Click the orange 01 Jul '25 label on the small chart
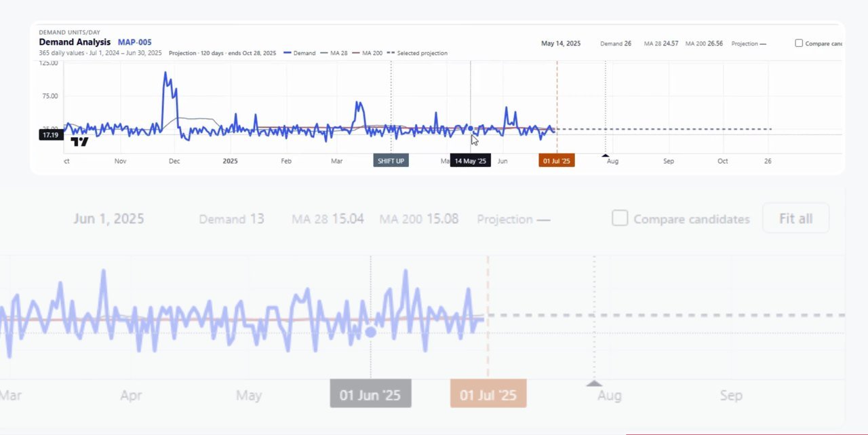 [x=557, y=161]
